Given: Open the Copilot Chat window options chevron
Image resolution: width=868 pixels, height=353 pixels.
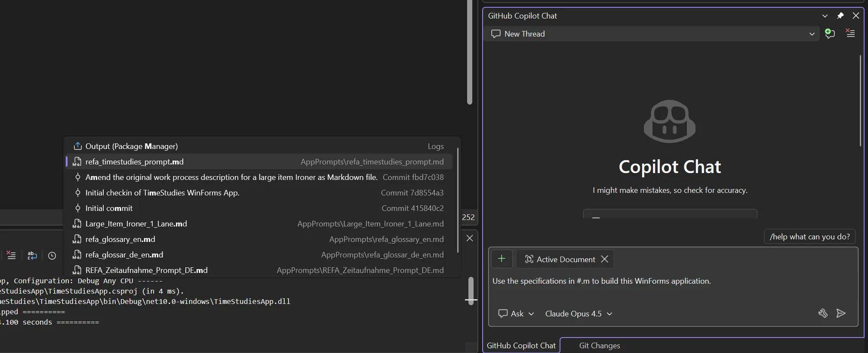Looking at the screenshot, I should pos(825,16).
